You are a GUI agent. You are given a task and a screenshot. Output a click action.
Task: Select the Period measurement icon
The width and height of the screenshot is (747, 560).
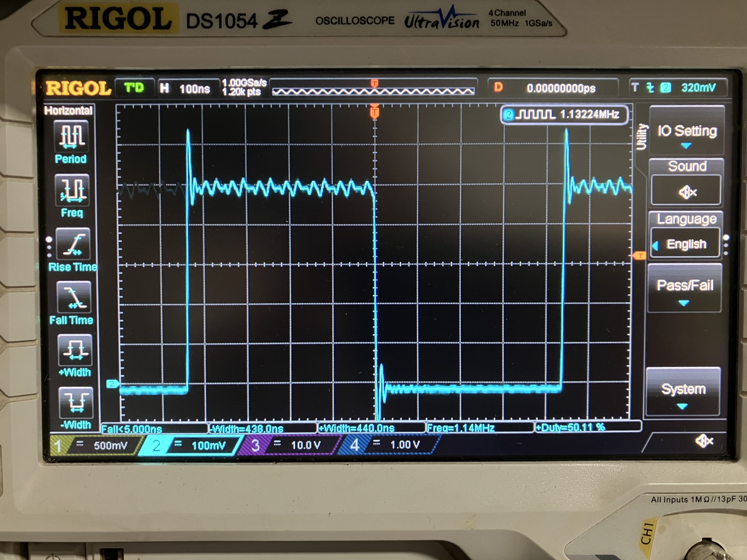pos(71,136)
